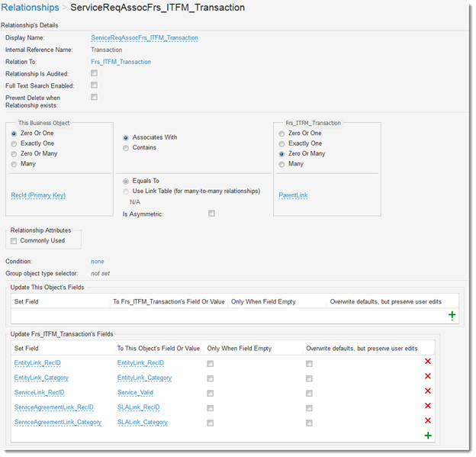476x457 pixels.
Task: Add new field in Update This Object's Fields
Action: tap(452, 314)
